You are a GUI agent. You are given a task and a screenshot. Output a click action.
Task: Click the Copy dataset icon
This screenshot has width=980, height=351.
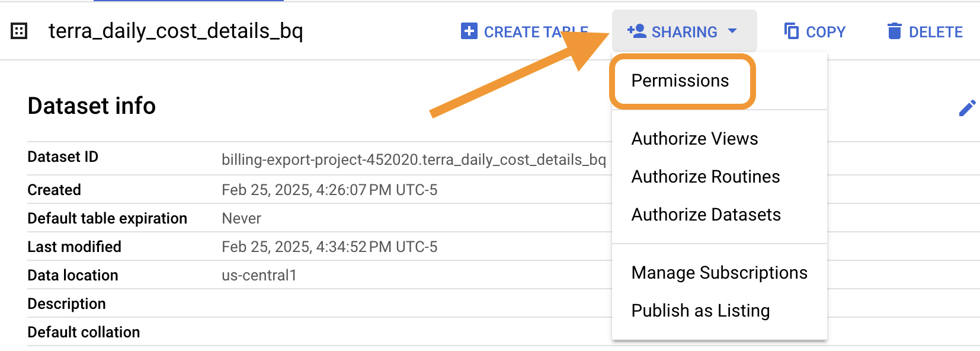[x=791, y=31]
